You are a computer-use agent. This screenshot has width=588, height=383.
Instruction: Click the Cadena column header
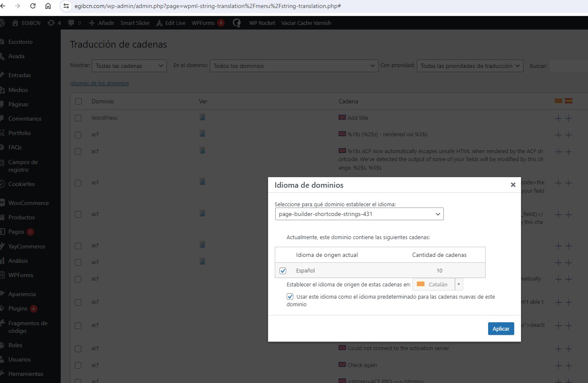click(348, 101)
